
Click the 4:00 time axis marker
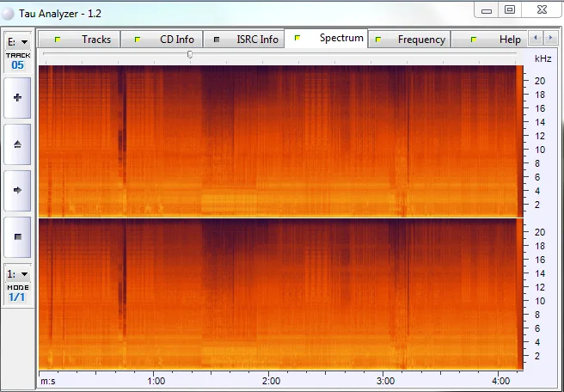pos(500,381)
